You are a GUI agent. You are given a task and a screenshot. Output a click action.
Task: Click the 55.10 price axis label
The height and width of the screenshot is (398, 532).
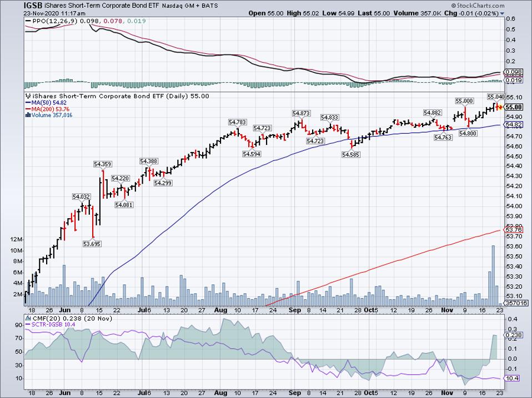[513, 98]
